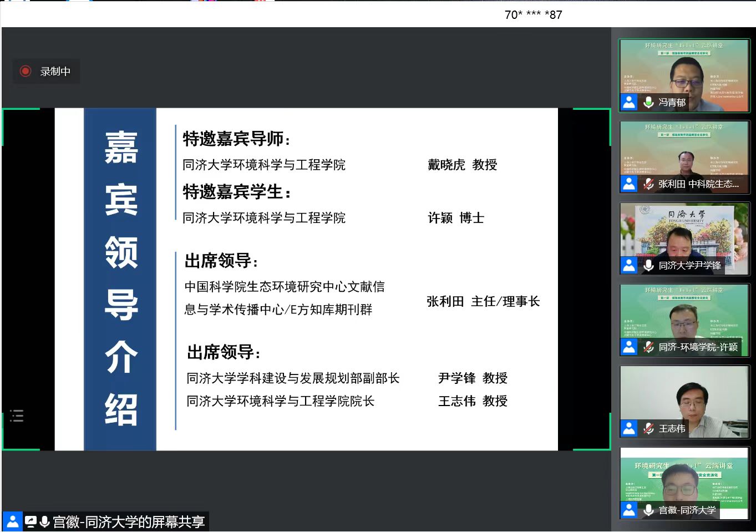Screen dimensions: 756x532
Task: Click 冯青郁's microphone icon
Action: point(648,103)
